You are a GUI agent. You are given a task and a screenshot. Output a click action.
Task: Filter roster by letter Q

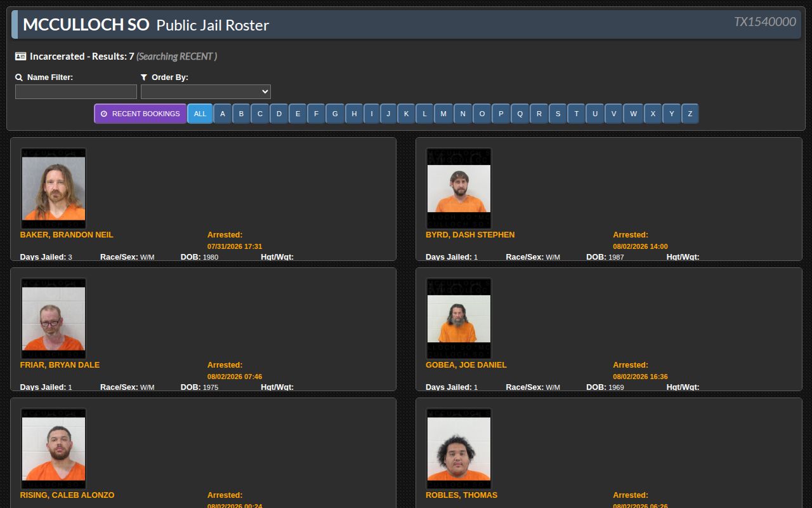520,114
